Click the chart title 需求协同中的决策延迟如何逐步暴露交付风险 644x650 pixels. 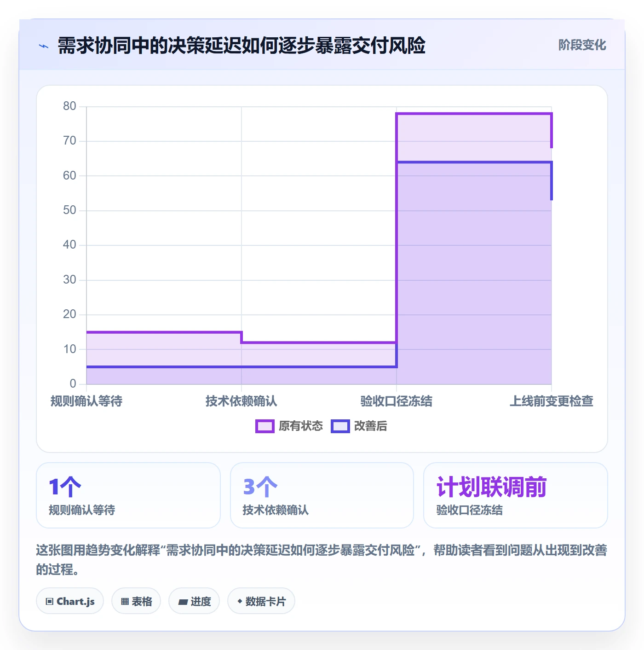click(241, 46)
